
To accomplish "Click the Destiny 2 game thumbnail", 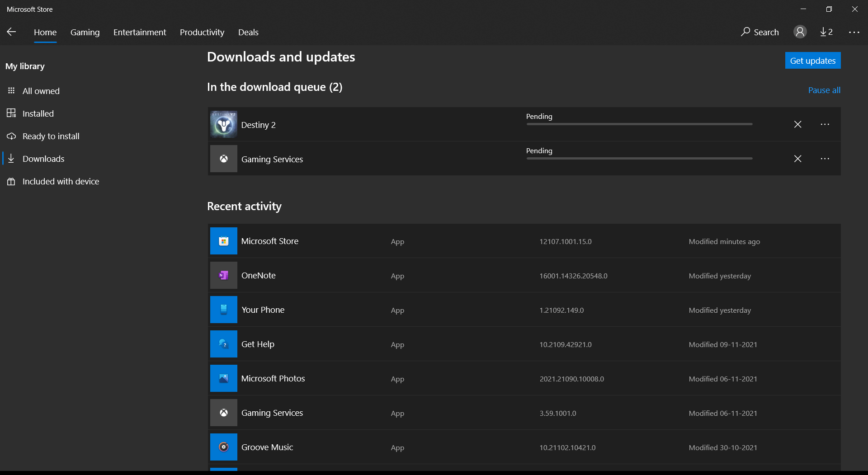I will click(224, 124).
